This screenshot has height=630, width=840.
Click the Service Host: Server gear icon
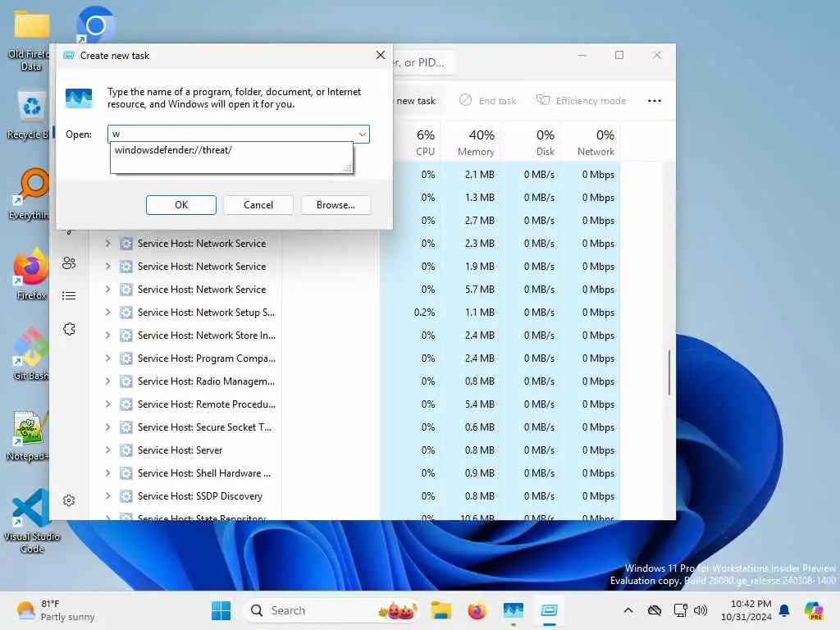point(126,450)
